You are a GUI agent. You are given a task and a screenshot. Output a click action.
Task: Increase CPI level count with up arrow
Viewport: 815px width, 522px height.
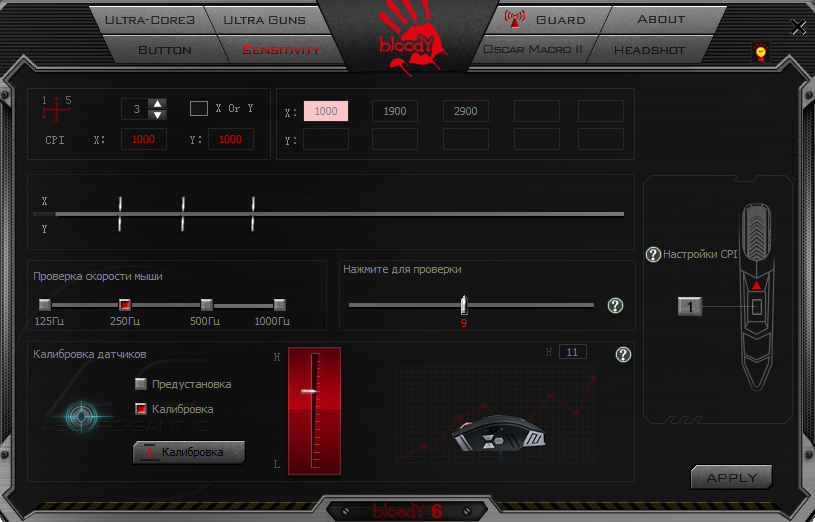[x=157, y=103]
